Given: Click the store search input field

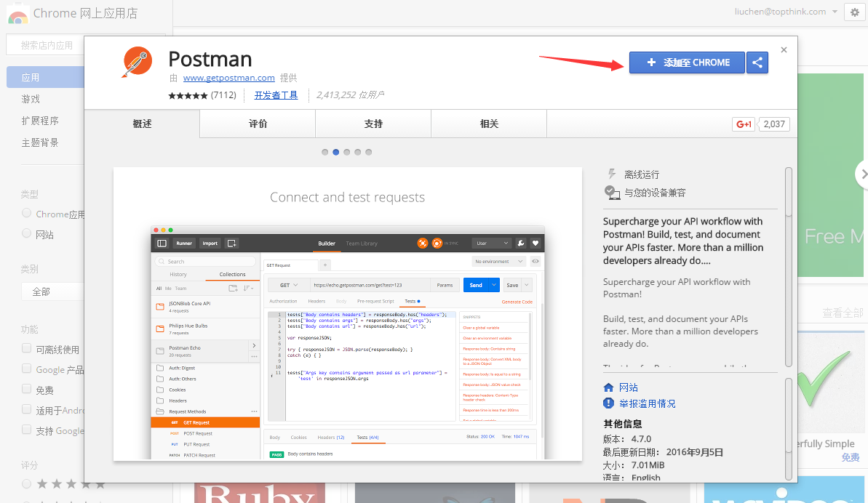Looking at the screenshot, I should pos(45,45).
